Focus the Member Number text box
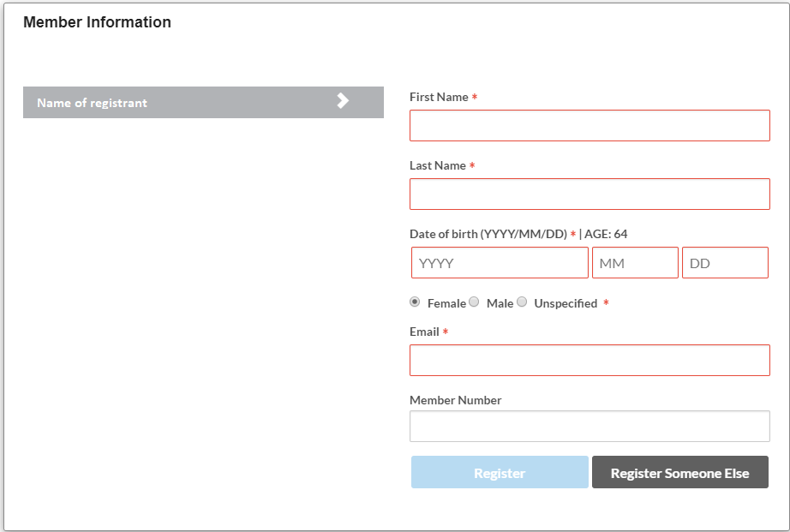This screenshot has height=532, width=790. (590, 426)
